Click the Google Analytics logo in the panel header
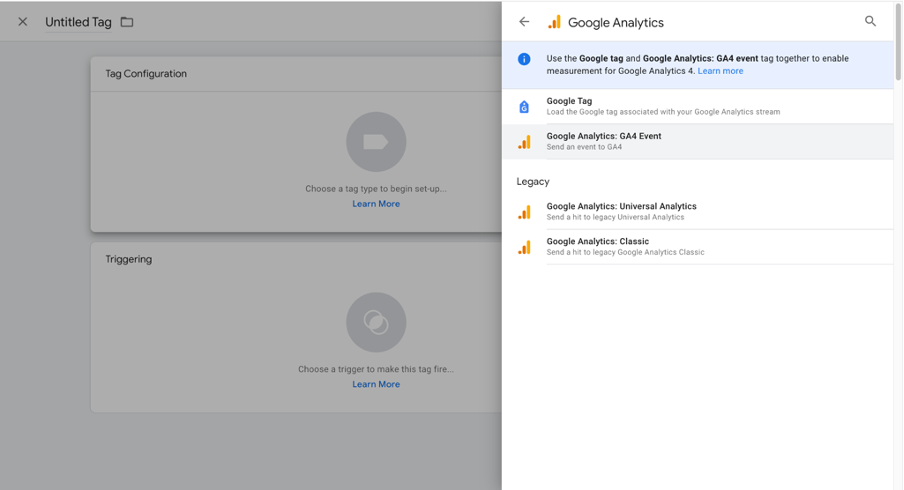Image resolution: width=904 pixels, height=490 pixels. pos(554,22)
